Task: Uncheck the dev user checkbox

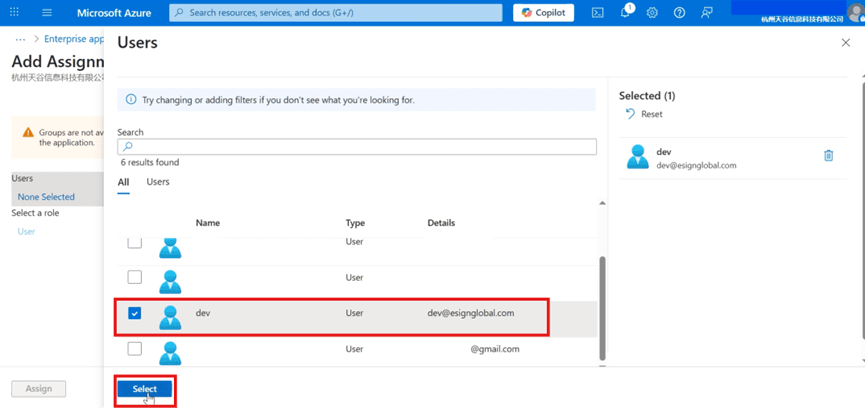Action: pos(135,313)
